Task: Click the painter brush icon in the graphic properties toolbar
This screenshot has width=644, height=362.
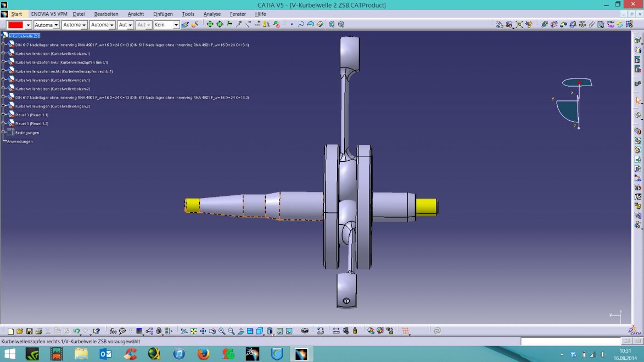Action: coord(185,25)
